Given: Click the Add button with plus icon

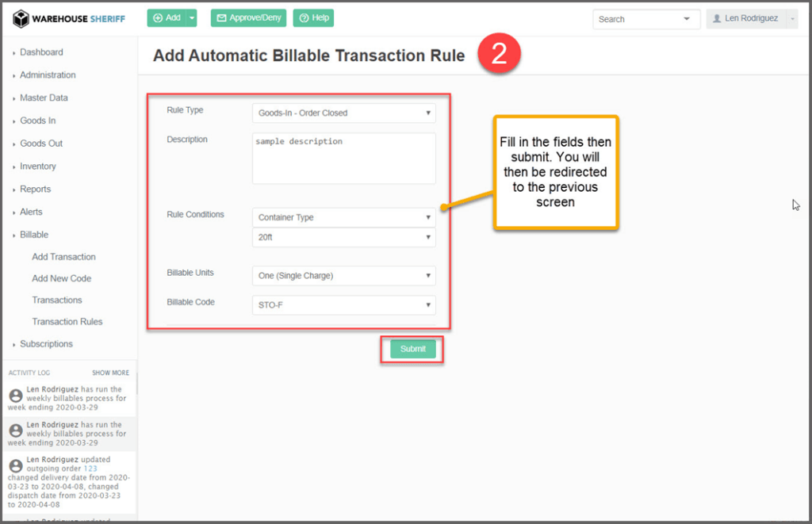Looking at the screenshot, I should (x=167, y=18).
